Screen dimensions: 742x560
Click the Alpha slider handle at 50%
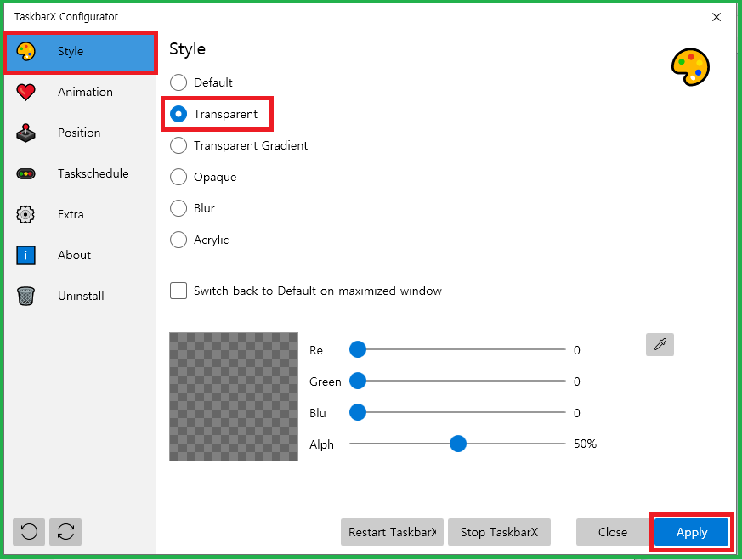click(457, 444)
